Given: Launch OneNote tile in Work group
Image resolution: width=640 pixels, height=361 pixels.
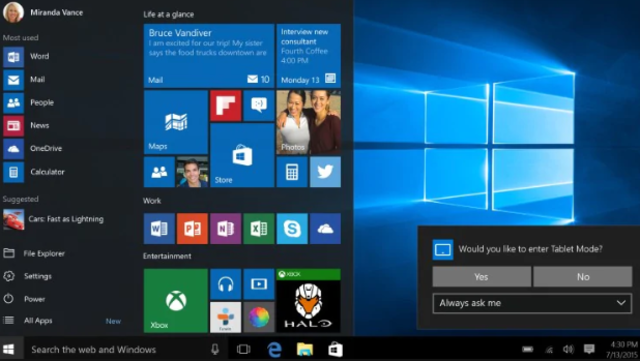Looking at the screenshot, I should pos(226,229).
